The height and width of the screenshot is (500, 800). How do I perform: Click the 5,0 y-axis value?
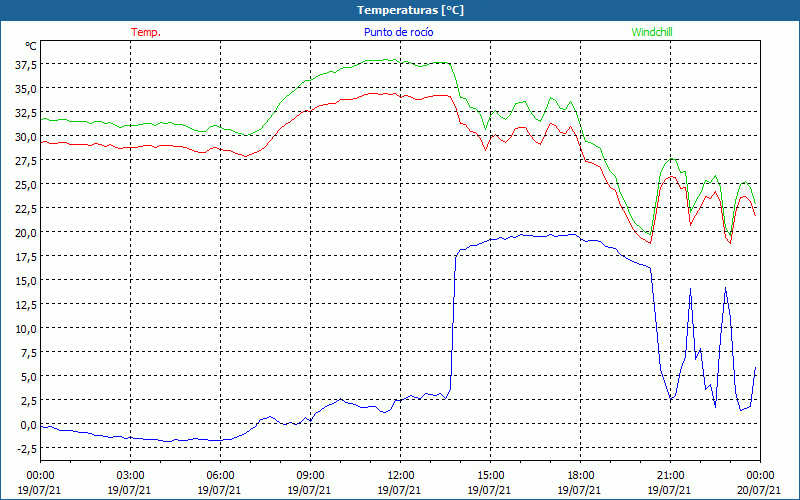pyautogui.click(x=29, y=376)
